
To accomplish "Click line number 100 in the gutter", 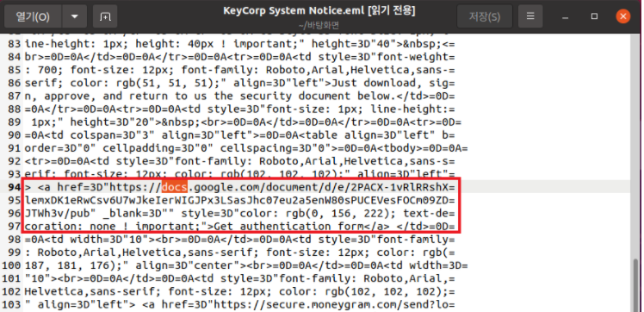I will click(x=11, y=265).
